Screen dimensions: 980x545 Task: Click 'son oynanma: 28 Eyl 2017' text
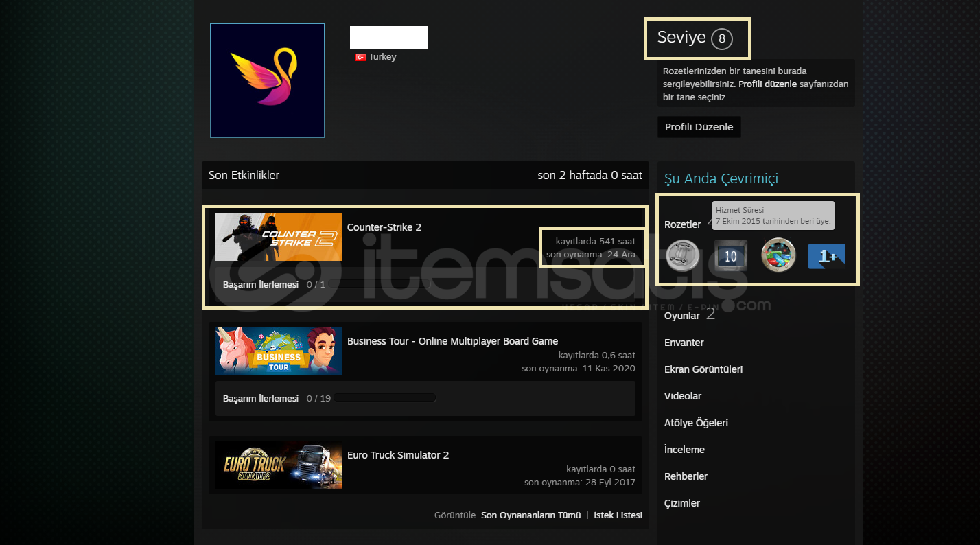(580, 483)
